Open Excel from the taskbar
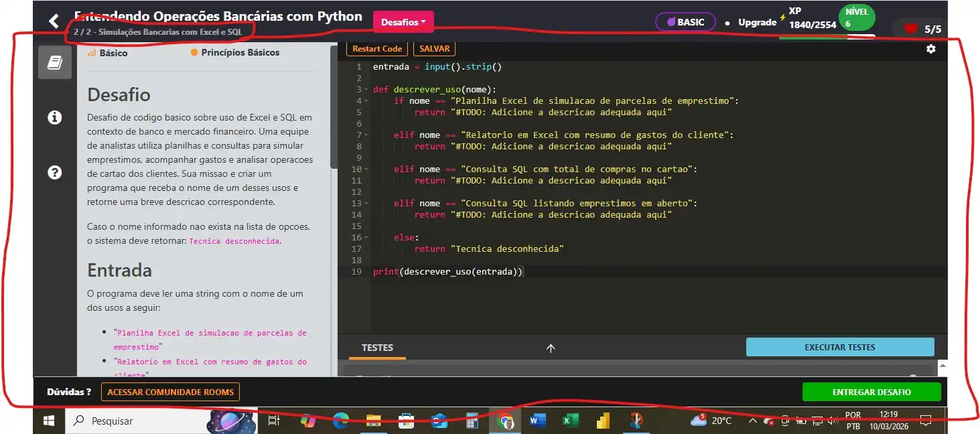The image size is (980, 434). tap(570, 421)
